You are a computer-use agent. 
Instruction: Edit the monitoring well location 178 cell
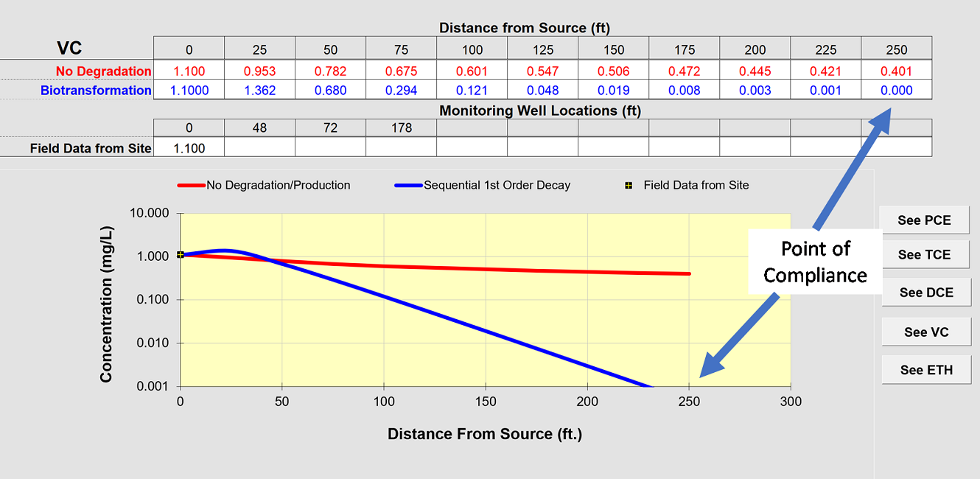[401, 128]
